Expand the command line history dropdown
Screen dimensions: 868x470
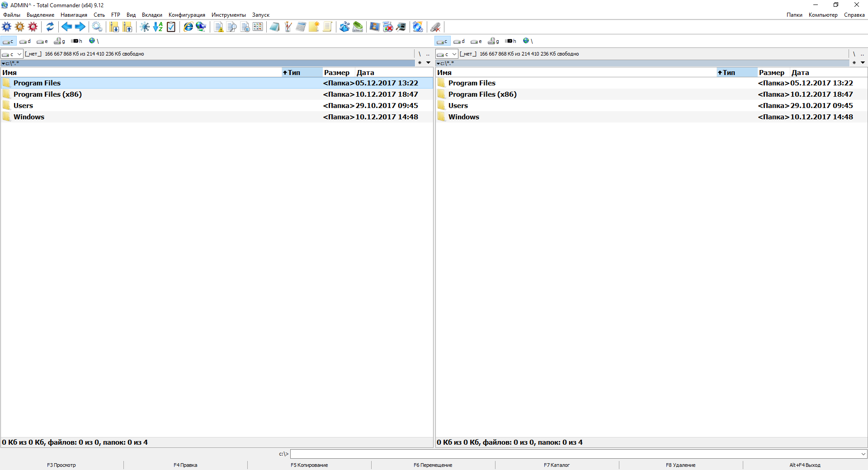click(863, 454)
